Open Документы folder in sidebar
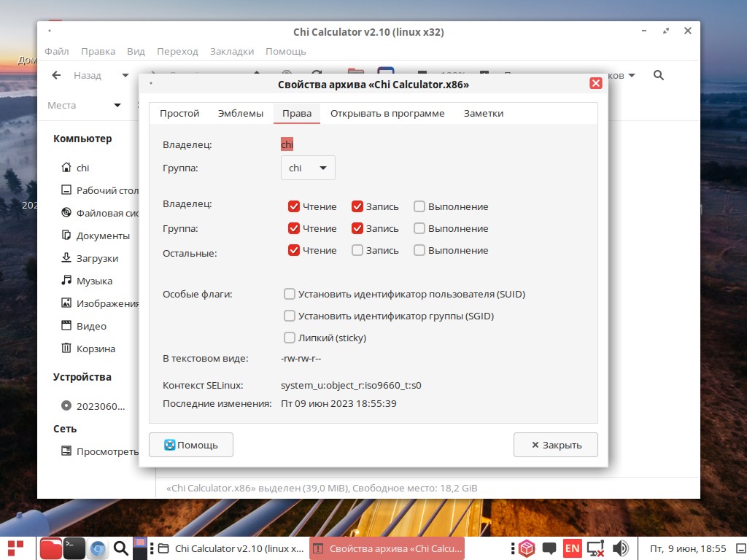Image resolution: width=747 pixels, height=560 pixels. click(96, 236)
